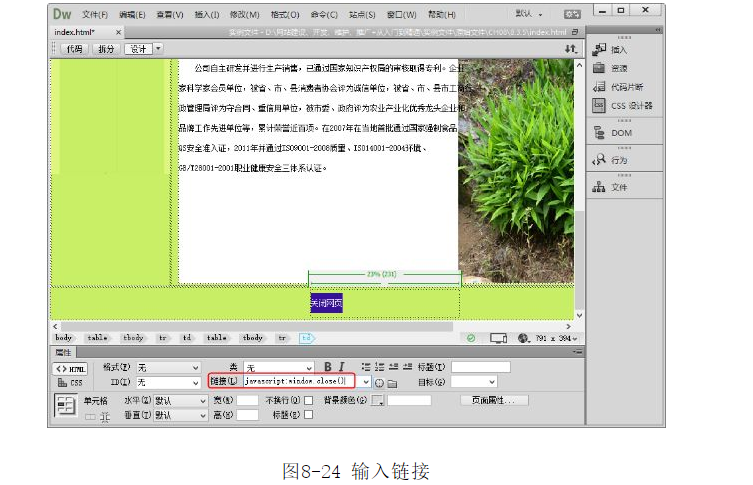Screen dimensions: 753x485
Task: Switch to 代码 (Code) view
Action: [x=73, y=48]
